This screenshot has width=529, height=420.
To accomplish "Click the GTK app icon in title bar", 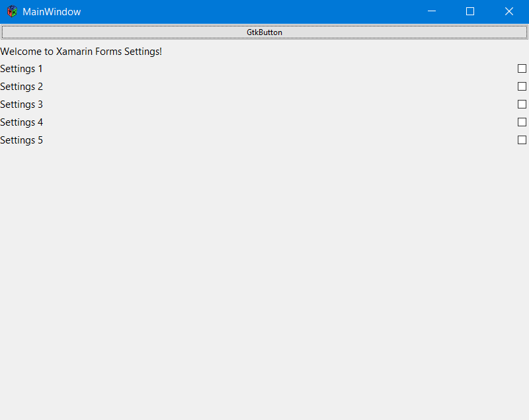I will [12, 11].
